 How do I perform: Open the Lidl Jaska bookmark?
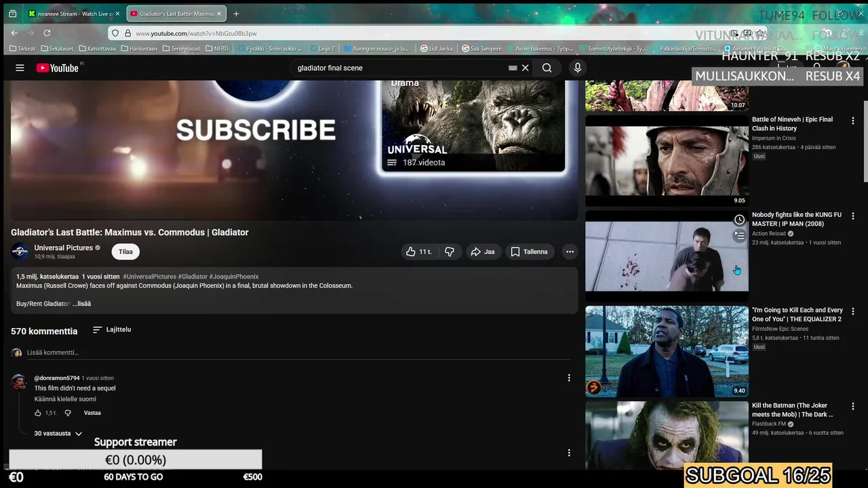click(436, 49)
